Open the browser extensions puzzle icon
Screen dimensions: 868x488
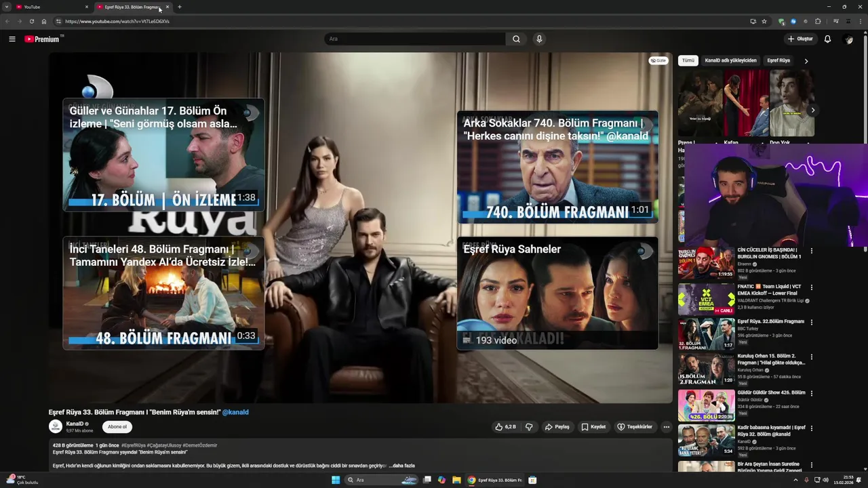818,21
